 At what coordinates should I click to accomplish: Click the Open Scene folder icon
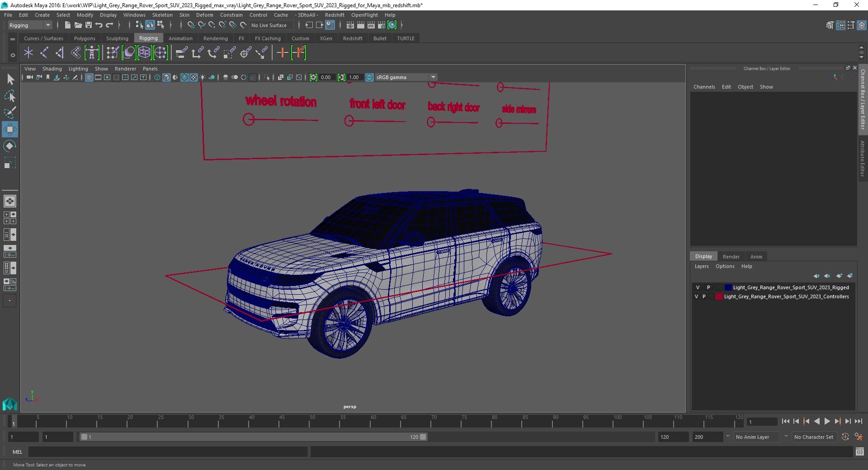[x=78, y=25]
